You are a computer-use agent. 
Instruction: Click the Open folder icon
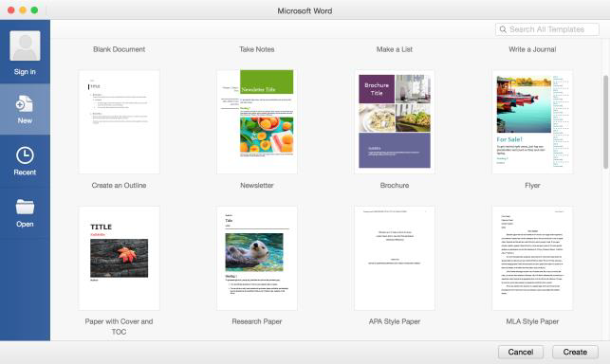pyautogui.click(x=25, y=207)
